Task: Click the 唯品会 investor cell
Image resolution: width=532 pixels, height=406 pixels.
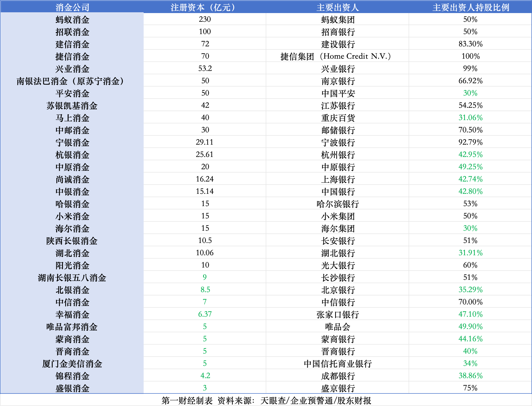Action: (x=338, y=326)
